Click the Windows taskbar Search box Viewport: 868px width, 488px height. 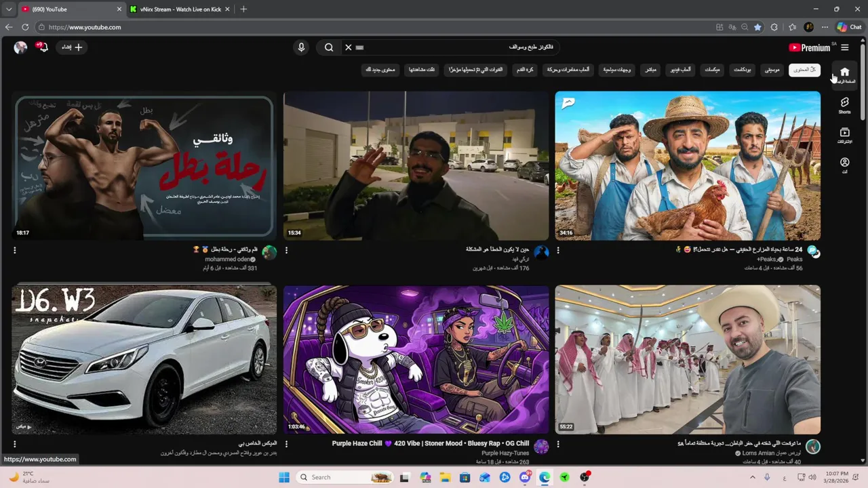(346, 477)
